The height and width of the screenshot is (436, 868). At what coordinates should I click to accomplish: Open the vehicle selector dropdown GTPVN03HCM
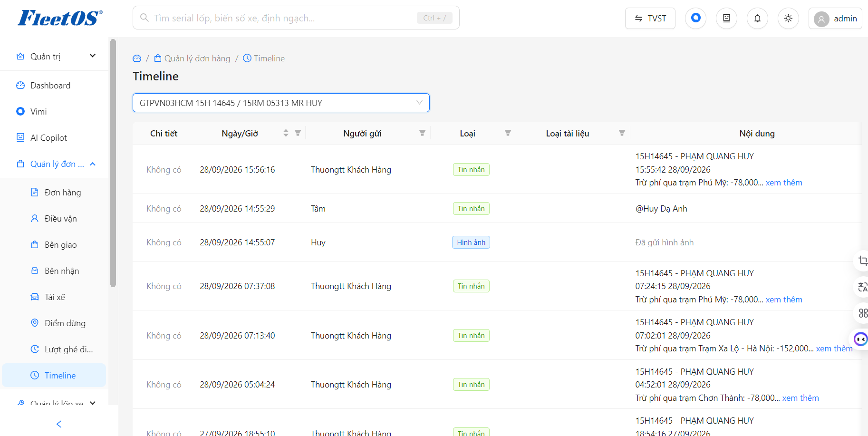tap(281, 103)
